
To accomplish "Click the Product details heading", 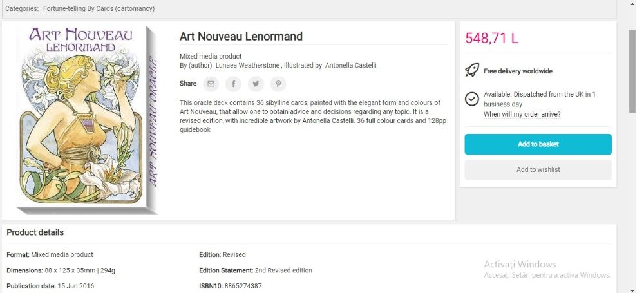I will [x=35, y=232].
